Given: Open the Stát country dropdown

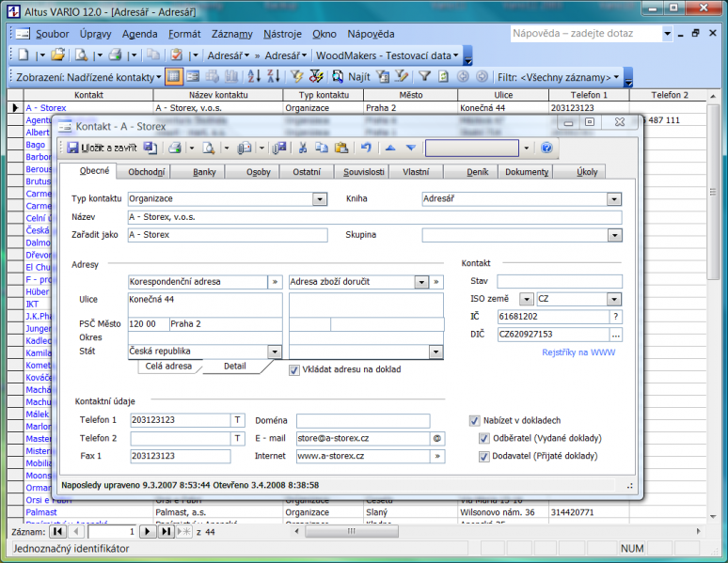Looking at the screenshot, I should [275, 352].
